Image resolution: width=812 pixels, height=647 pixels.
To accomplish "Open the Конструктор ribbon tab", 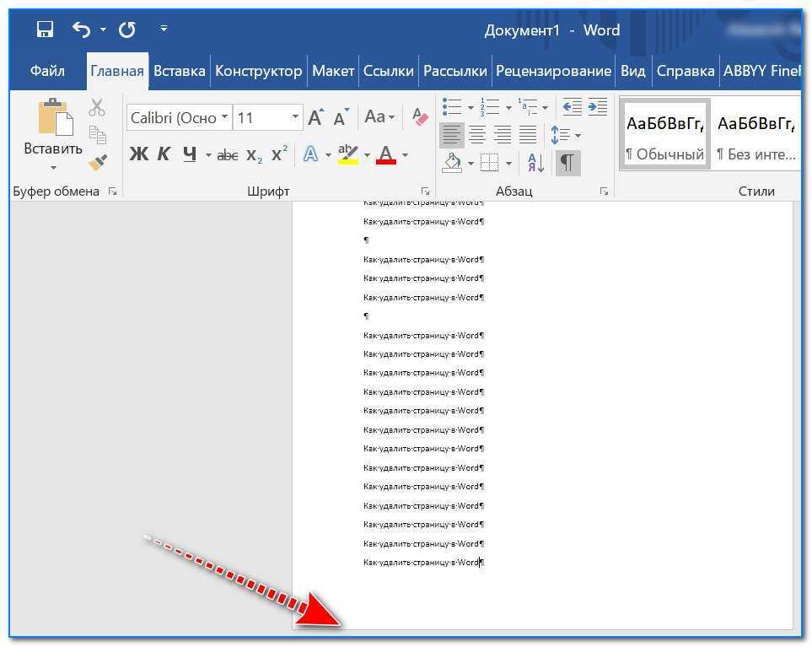I will tap(258, 71).
